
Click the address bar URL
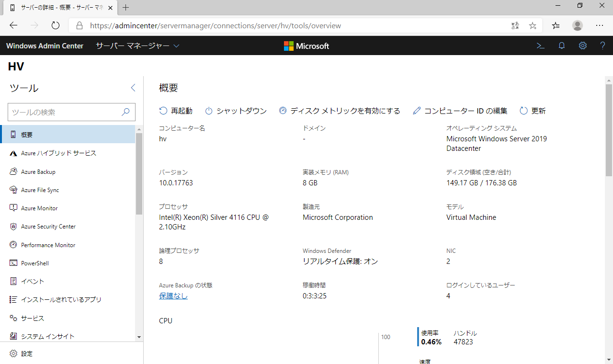coord(216,26)
